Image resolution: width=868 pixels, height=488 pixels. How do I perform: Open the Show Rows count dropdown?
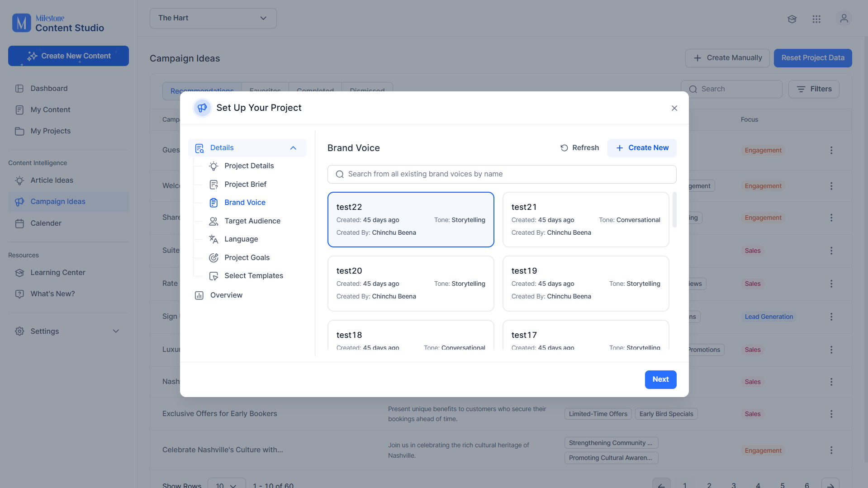(227, 483)
